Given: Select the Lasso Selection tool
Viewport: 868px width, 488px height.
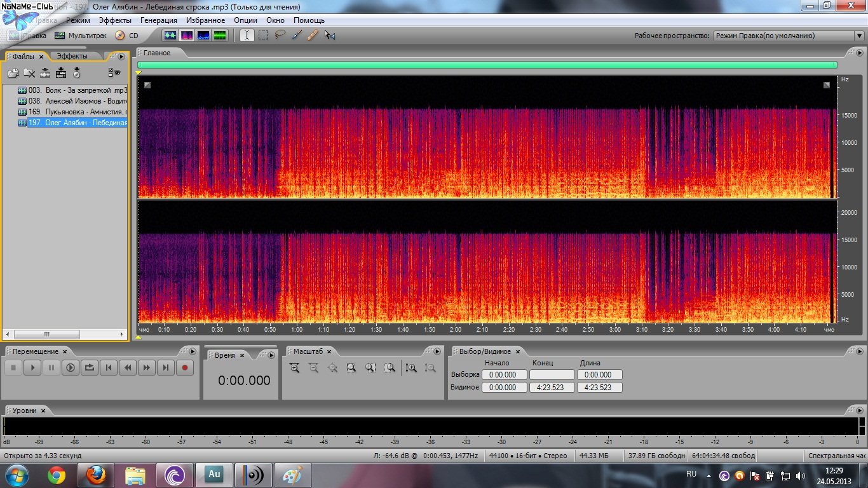Looking at the screenshot, I should tap(280, 36).
